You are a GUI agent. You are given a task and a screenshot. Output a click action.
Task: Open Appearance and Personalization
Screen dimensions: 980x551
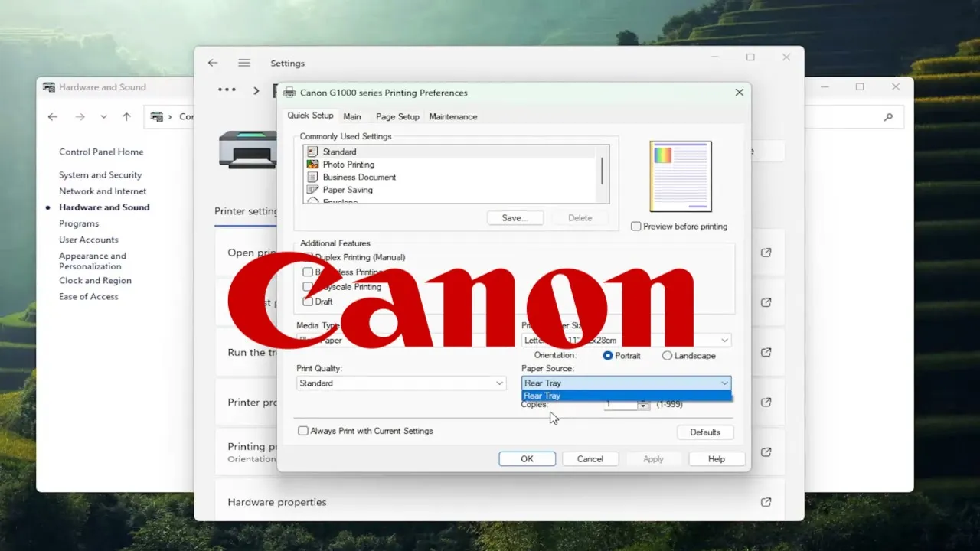click(93, 261)
